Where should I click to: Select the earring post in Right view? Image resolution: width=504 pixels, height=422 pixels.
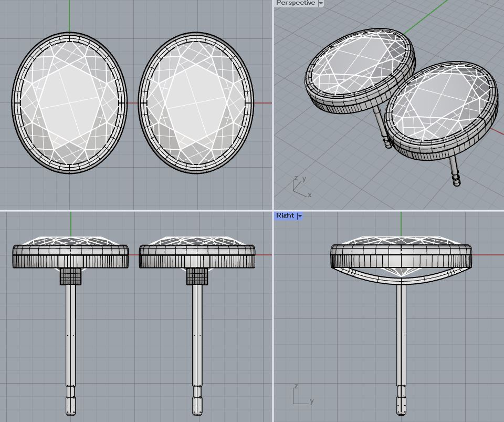coord(401,349)
